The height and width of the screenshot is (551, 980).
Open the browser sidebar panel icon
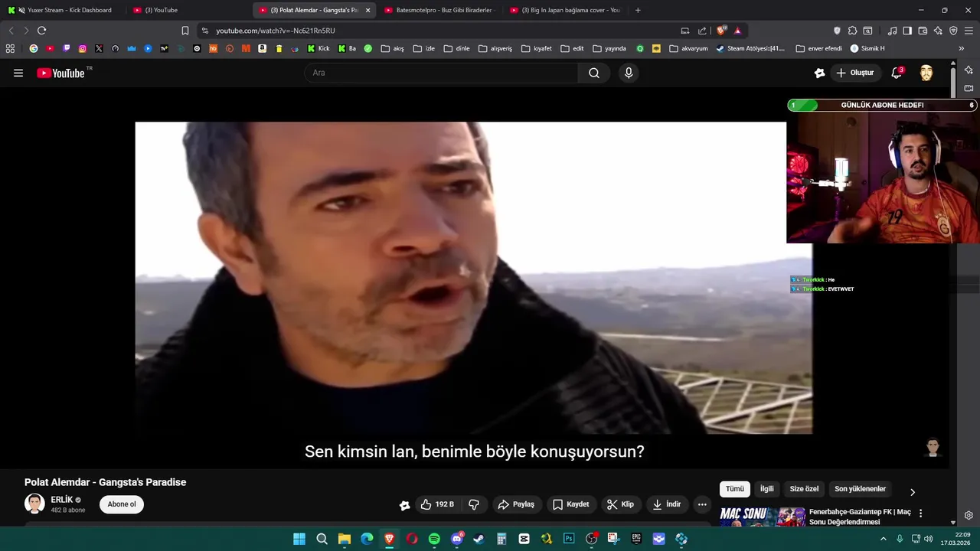[x=907, y=31]
